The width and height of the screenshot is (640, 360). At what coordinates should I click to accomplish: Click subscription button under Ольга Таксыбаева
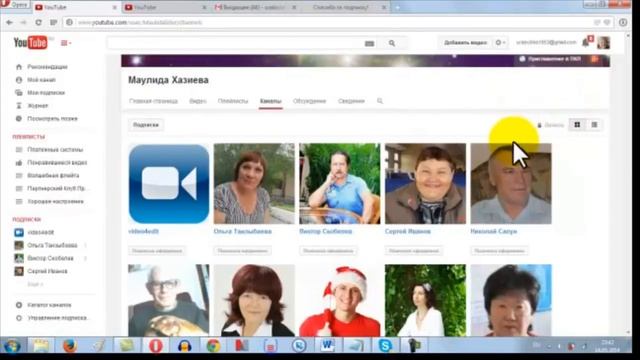242,251
